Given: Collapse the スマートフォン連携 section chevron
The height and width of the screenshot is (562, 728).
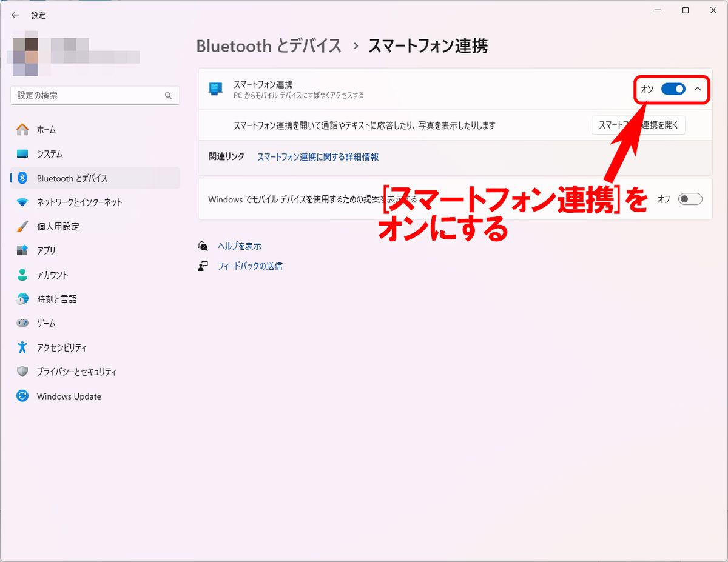Looking at the screenshot, I should pyautogui.click(x=698, y=89).
